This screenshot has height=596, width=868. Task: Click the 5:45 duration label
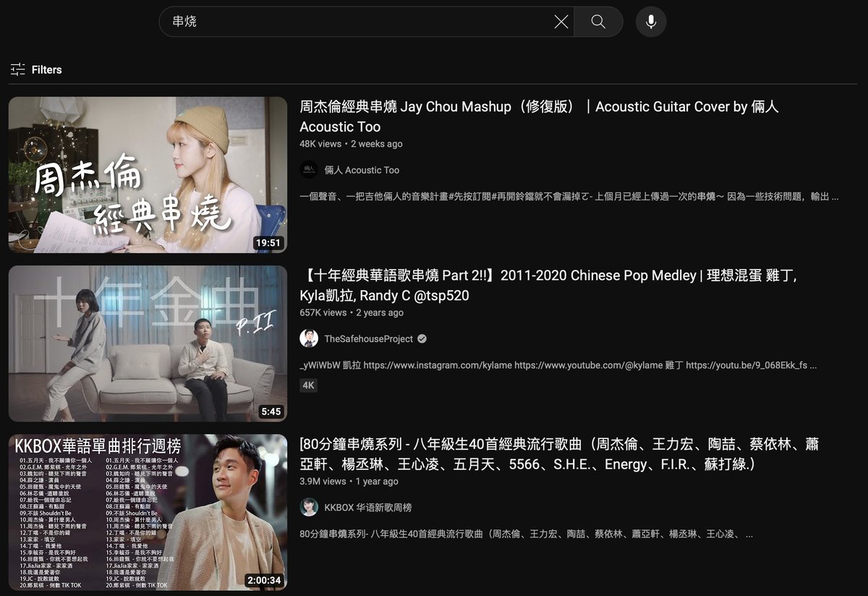tap(271, 412)
